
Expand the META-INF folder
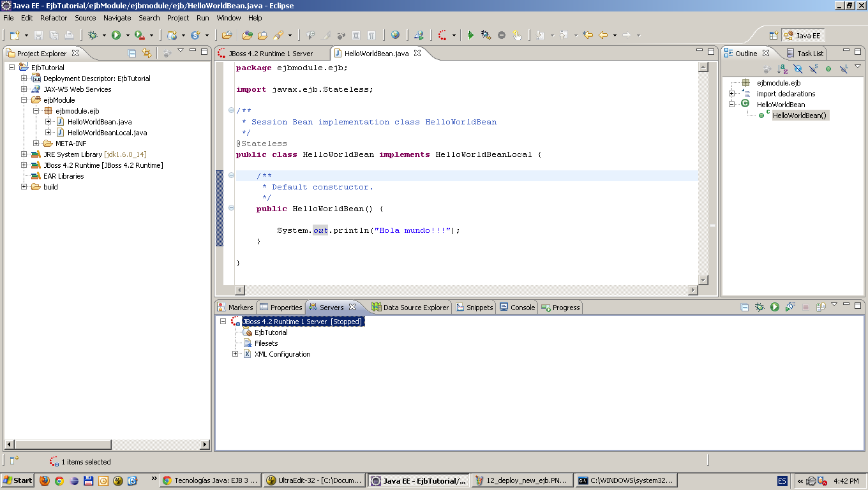click(36, 143)
